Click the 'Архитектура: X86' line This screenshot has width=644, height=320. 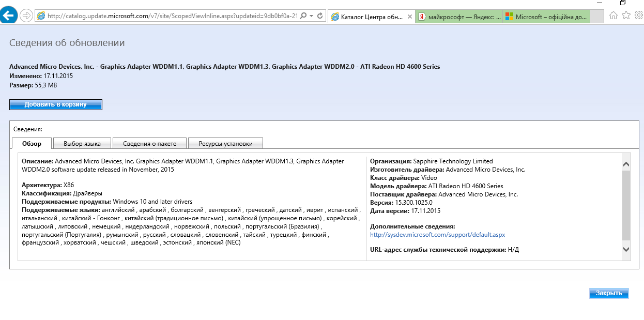[x=48, y=185]
